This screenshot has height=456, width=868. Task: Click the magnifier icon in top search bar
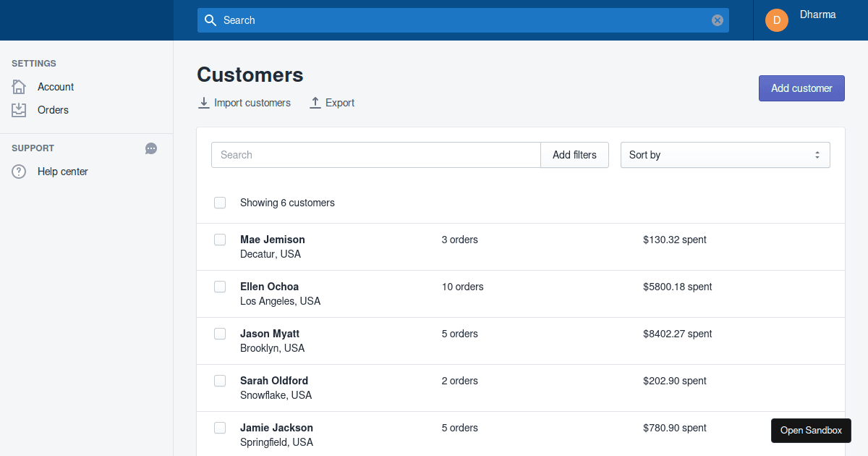pos(210,20)
